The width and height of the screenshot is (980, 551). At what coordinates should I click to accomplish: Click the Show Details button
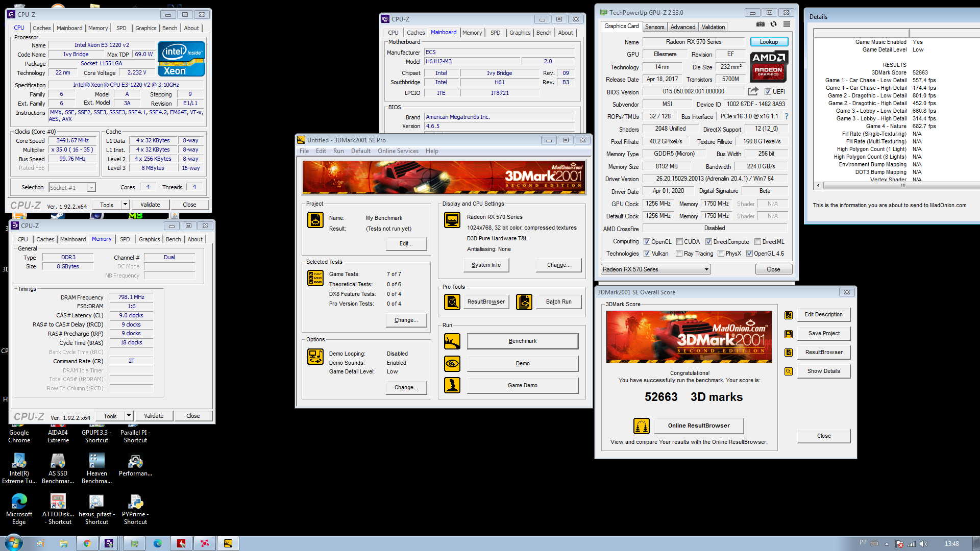pyautogui.click(x=824, y=371)
